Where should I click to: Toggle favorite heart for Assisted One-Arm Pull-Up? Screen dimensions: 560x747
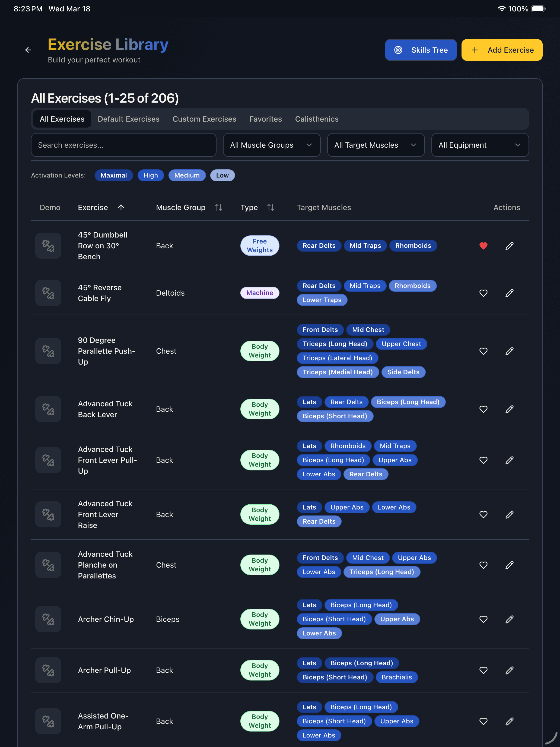pos(483,721)
